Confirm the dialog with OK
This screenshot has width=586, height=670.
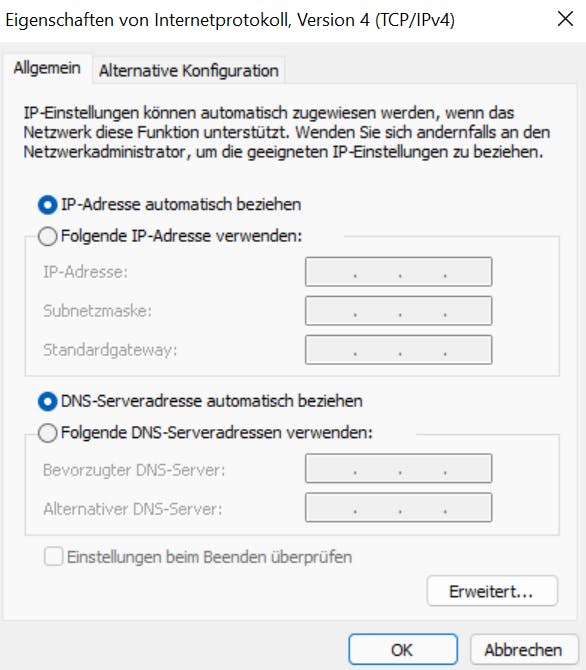pyautogui.click(x=403, y=649)
